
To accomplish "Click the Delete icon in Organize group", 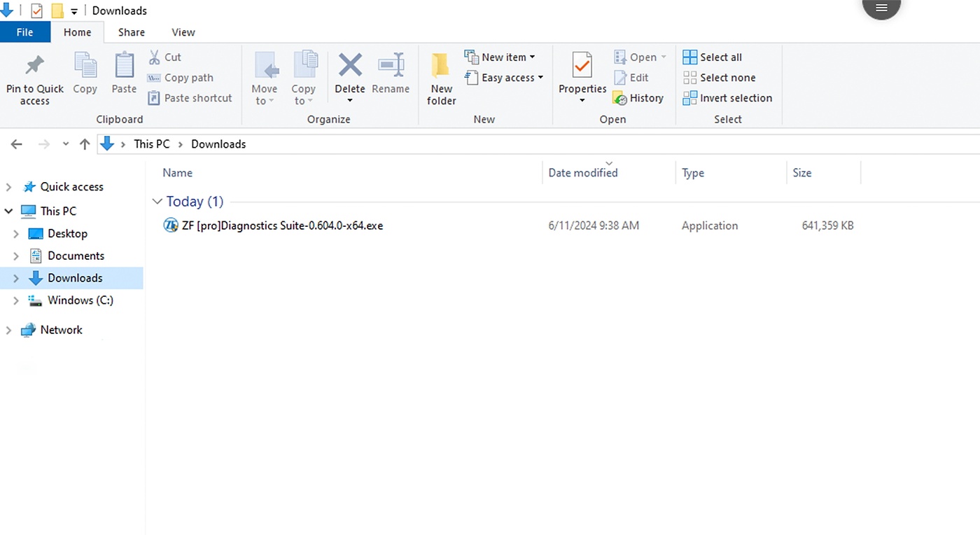I will [x=350, y=66].
